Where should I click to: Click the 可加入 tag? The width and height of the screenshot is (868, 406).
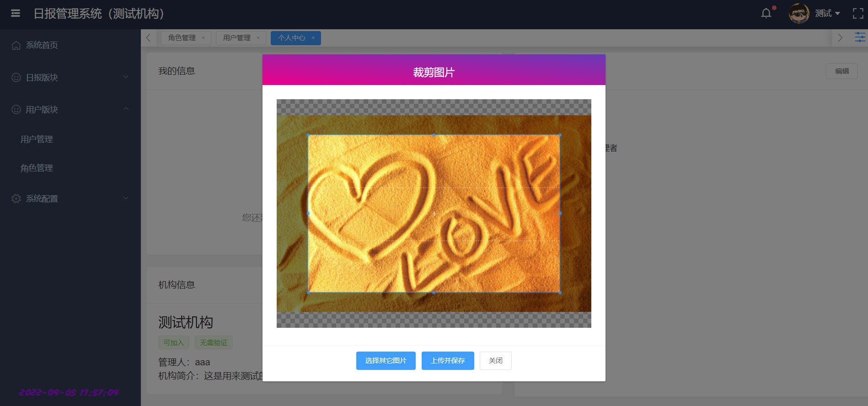click(173, 342)
